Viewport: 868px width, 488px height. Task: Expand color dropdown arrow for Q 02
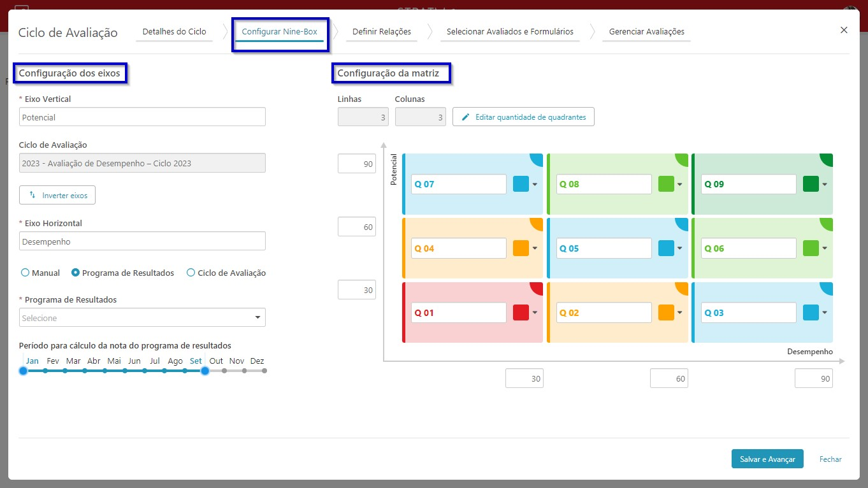click(x=680, y=313)
